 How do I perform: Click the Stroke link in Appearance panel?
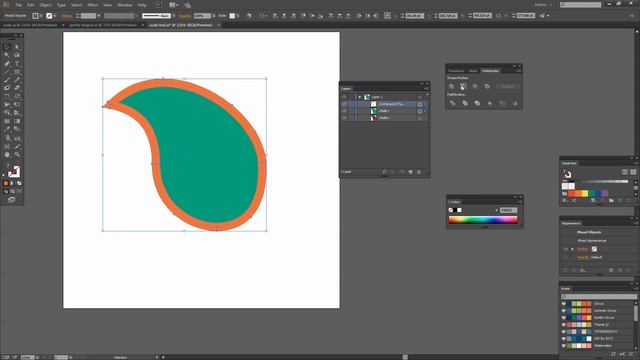pyautogui.click(x=582, y=249)
